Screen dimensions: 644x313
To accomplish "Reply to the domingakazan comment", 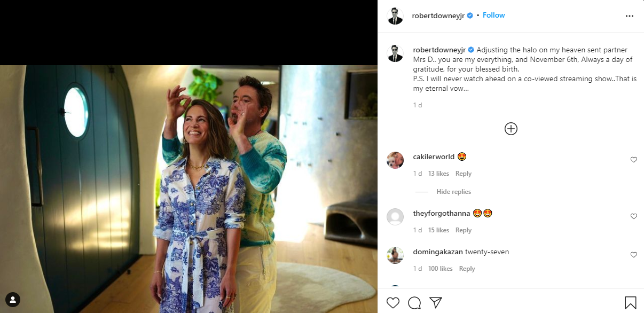I will coord(467,269).
